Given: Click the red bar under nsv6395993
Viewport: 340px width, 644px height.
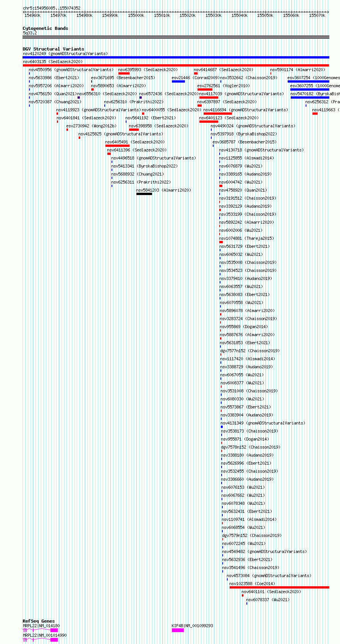Looking at the screenshot, I should coord(124,73).
